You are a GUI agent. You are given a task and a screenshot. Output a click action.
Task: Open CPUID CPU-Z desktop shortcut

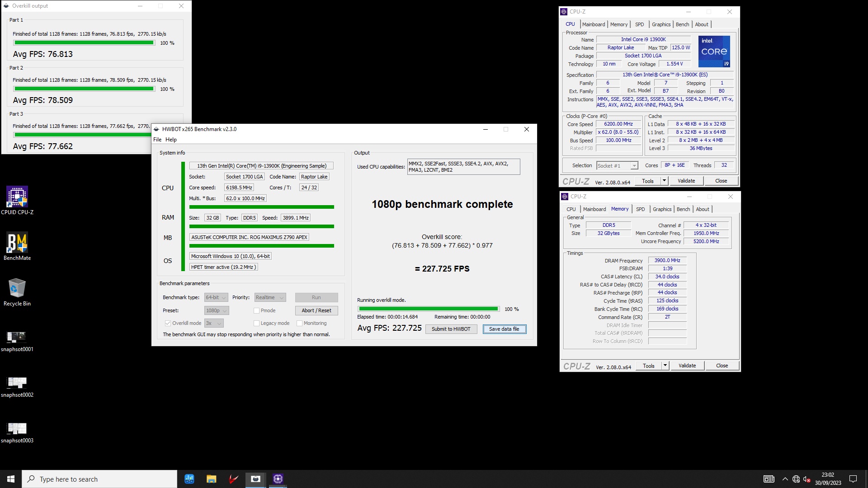17,200
